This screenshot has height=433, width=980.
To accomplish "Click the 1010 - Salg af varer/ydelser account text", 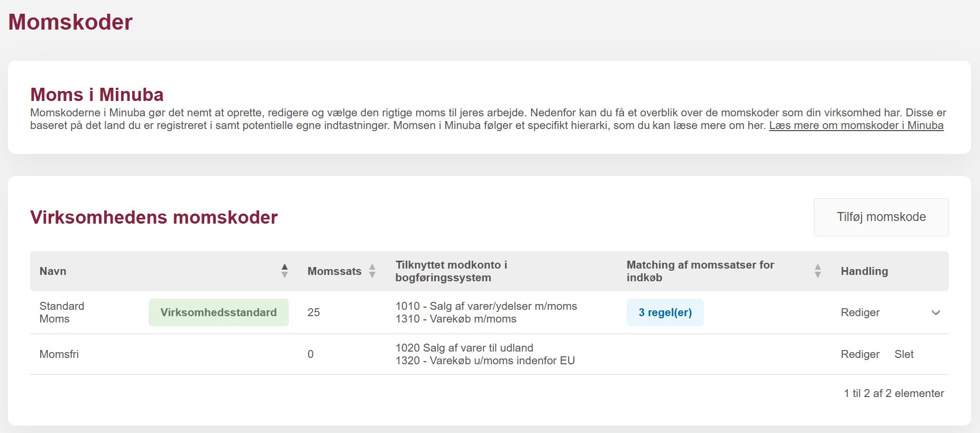I will [x=486, y=306].
